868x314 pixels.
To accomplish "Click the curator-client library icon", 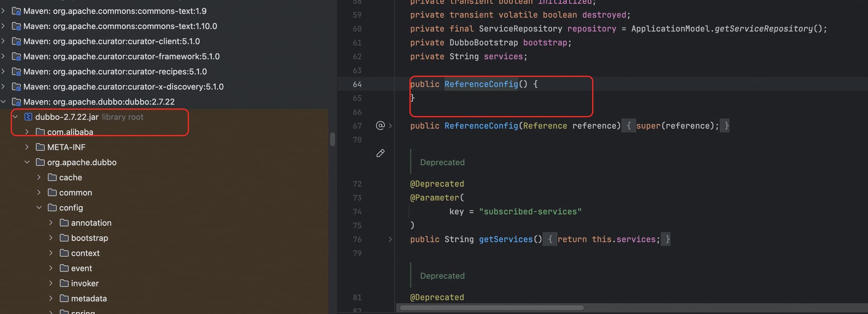I will [16, 41].
